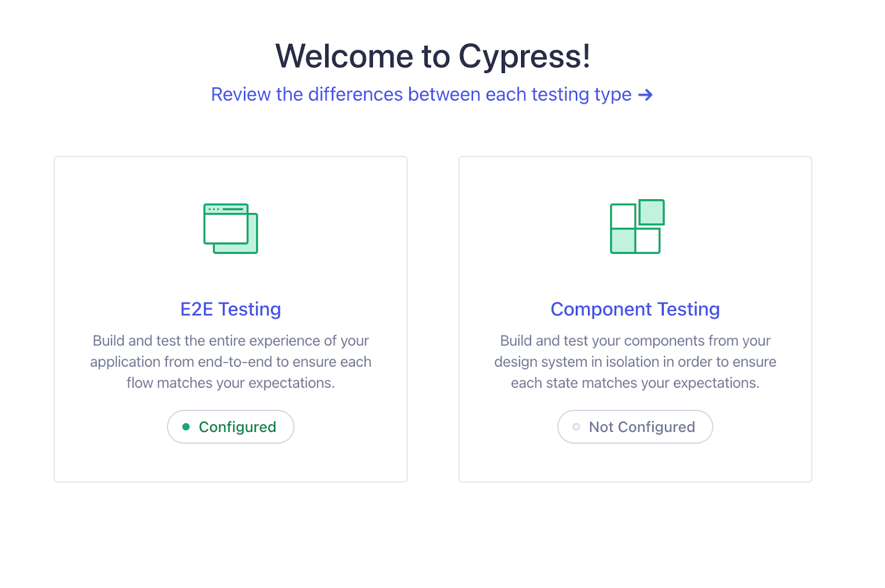Click the E2E Testing description text
The image size is (885, 588).
click(x=230, y=361)
